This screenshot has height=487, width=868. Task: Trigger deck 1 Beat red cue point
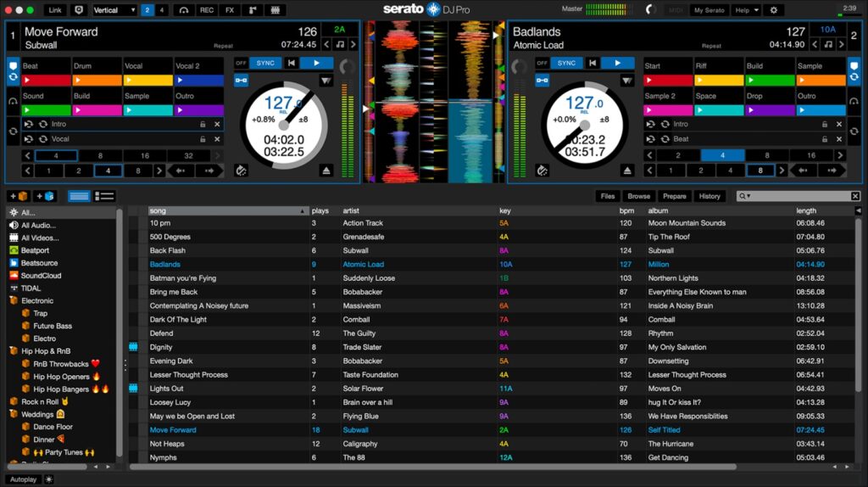46,81
